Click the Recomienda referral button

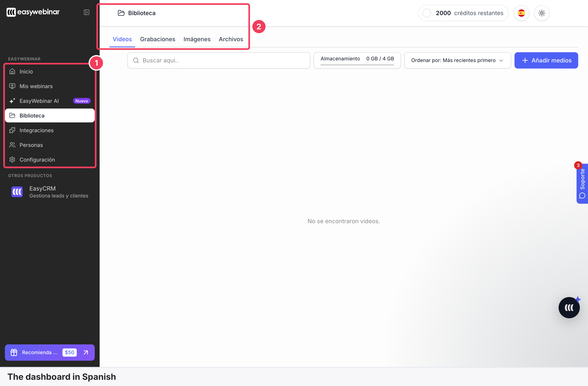(x=50, y=352)
